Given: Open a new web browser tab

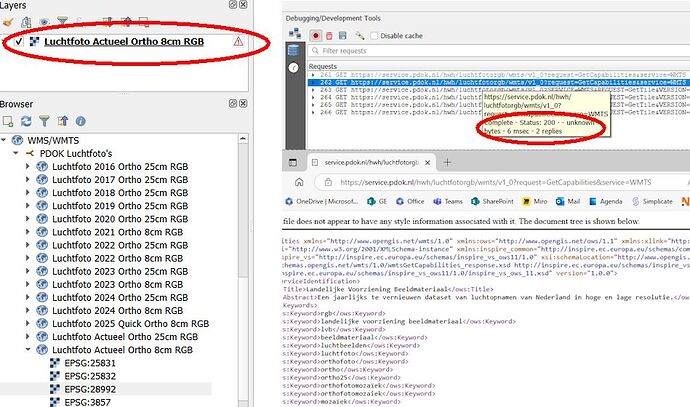Looking at the screenshot, I should coord(447,162).
